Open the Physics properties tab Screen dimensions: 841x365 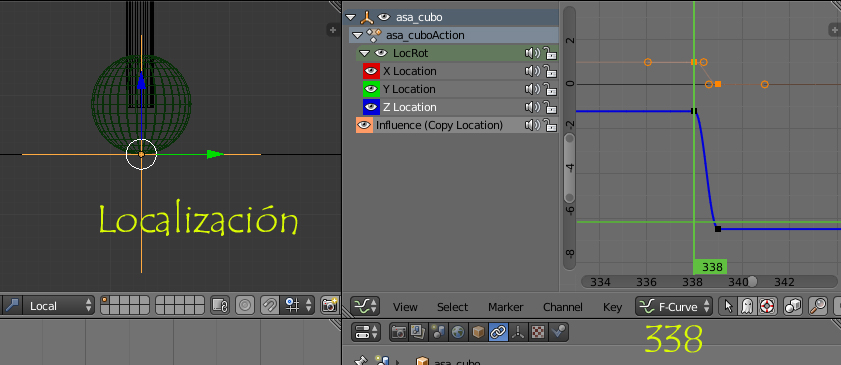558,332
